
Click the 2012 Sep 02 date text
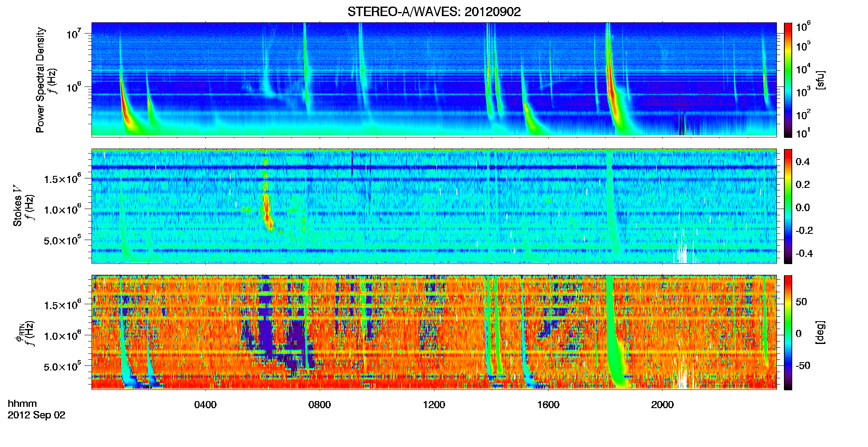[x=36, y=415]
